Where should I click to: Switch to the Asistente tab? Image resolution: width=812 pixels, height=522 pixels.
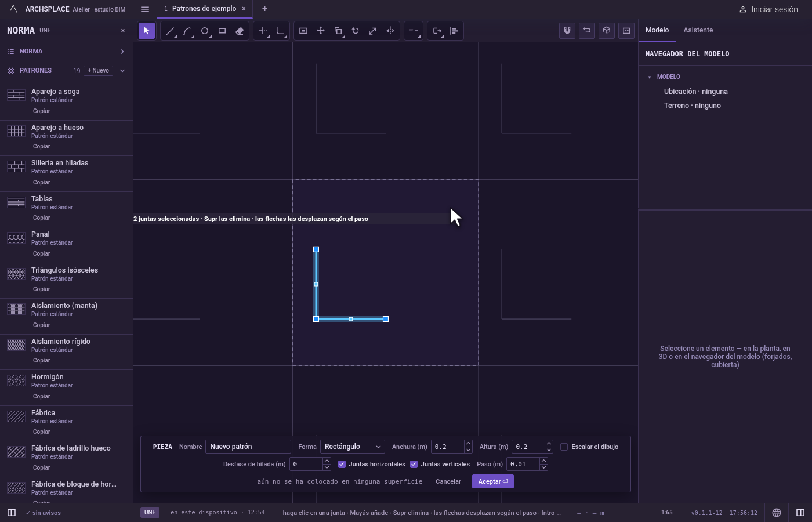[x=698, y=30]
